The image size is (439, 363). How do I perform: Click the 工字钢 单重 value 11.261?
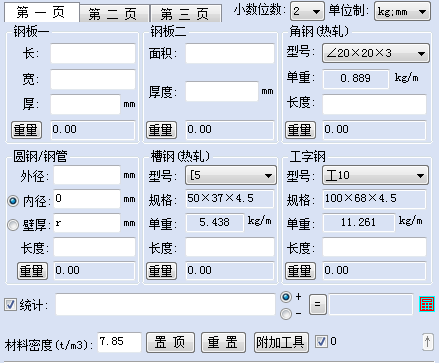pos(359,223)
